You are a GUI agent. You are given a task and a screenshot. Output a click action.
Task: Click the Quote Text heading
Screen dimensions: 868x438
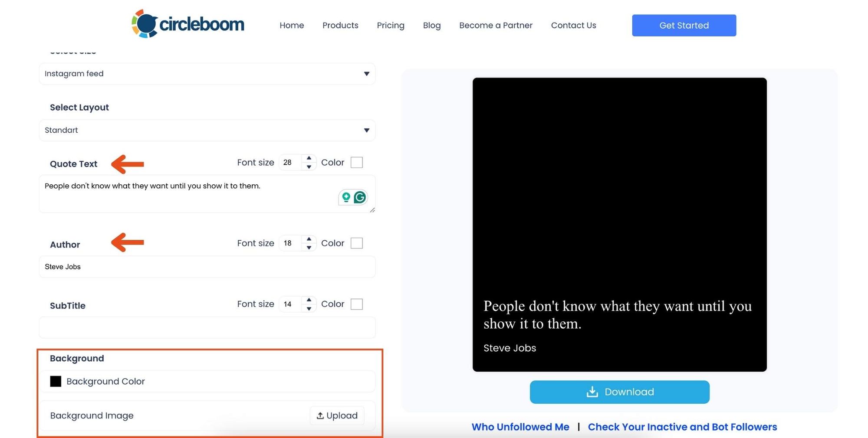tap(73, 163)
